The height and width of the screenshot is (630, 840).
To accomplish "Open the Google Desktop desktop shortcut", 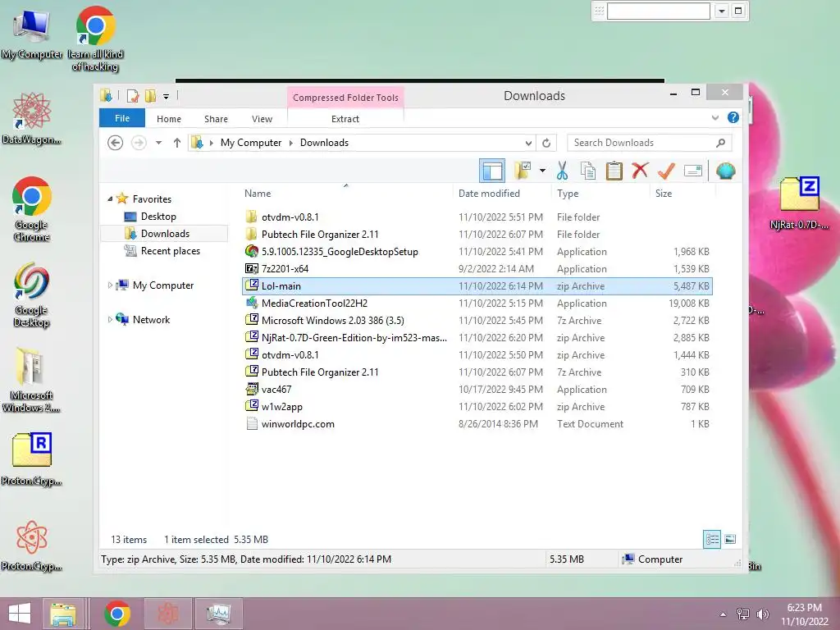I will click(x=32, y=295).
